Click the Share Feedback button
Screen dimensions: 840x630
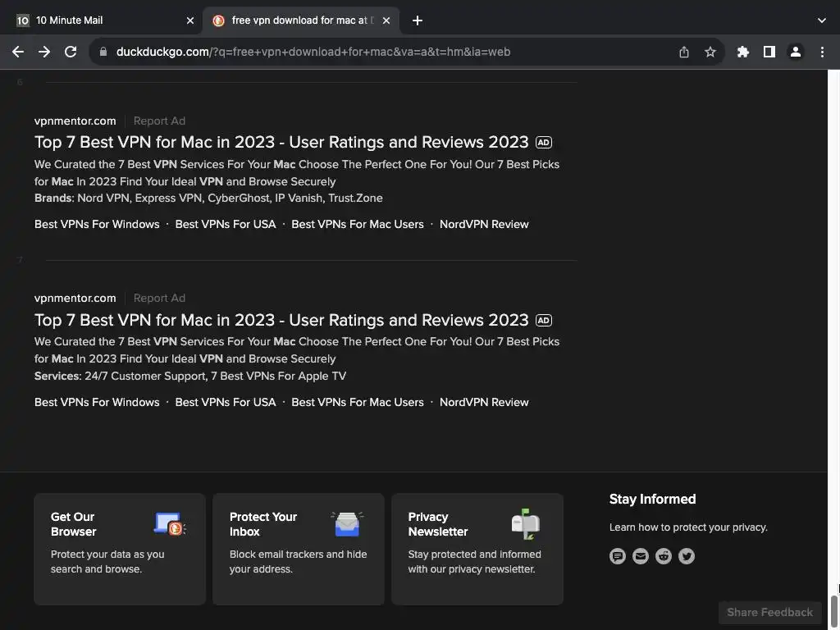point(769,612)
